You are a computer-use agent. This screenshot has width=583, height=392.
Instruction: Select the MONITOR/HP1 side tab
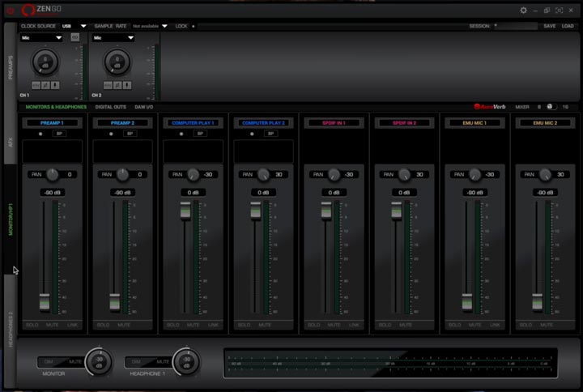coord(11,219)
